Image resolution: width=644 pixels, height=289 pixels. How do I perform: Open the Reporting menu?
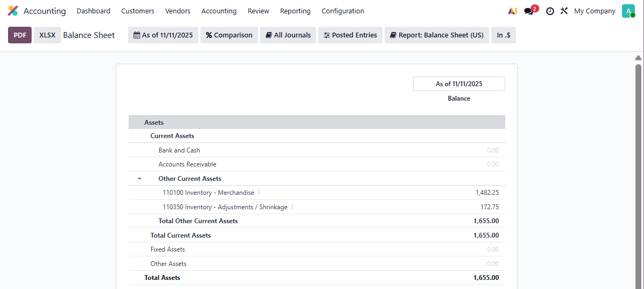click(295, 11)
